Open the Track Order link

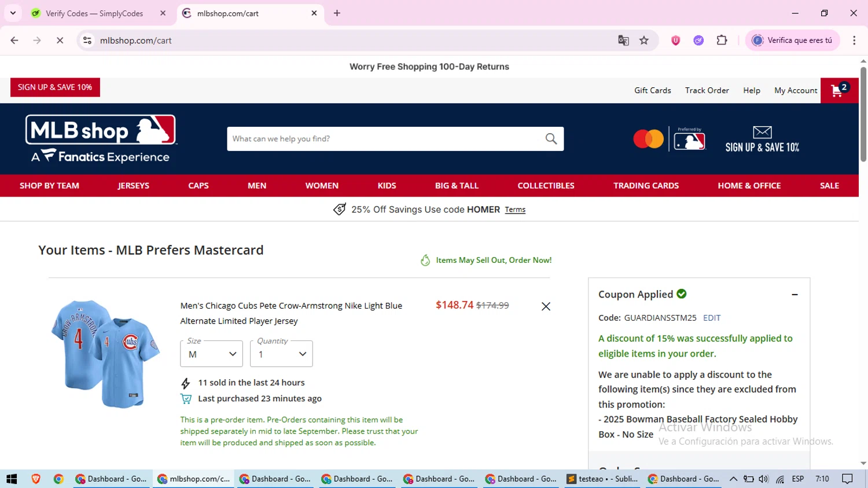tap(707, 90)
